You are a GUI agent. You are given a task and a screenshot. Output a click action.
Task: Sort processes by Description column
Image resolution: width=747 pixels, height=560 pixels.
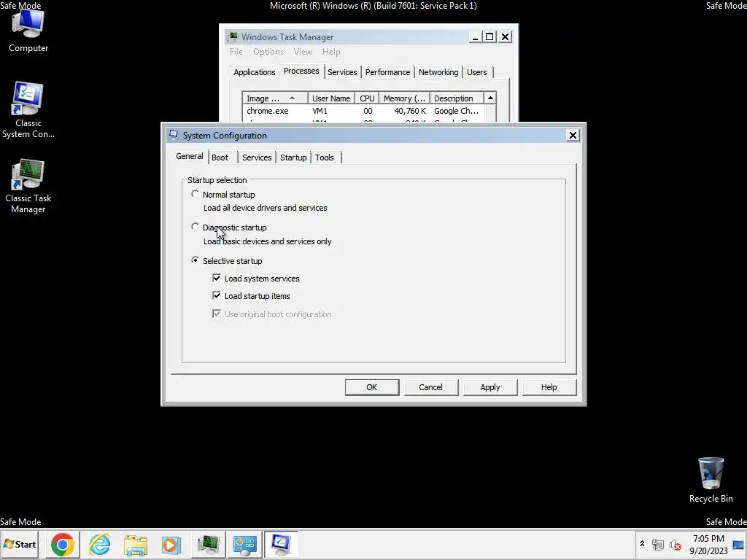coord(457,98)
